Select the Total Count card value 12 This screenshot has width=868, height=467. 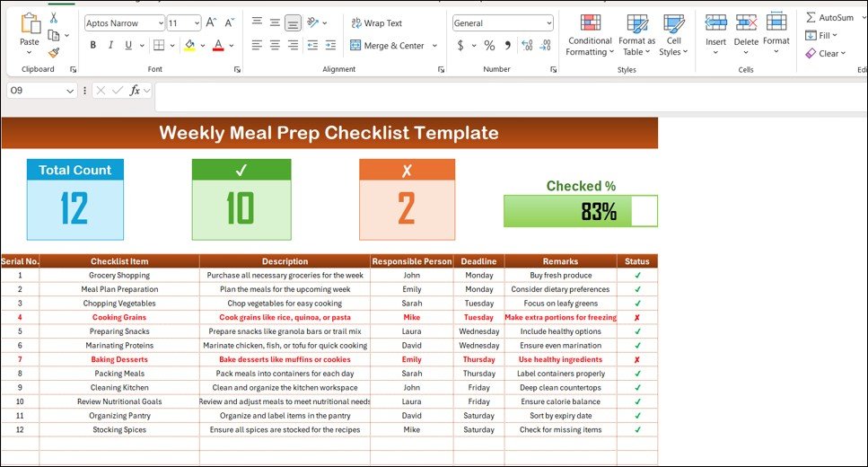click(75, 209)
